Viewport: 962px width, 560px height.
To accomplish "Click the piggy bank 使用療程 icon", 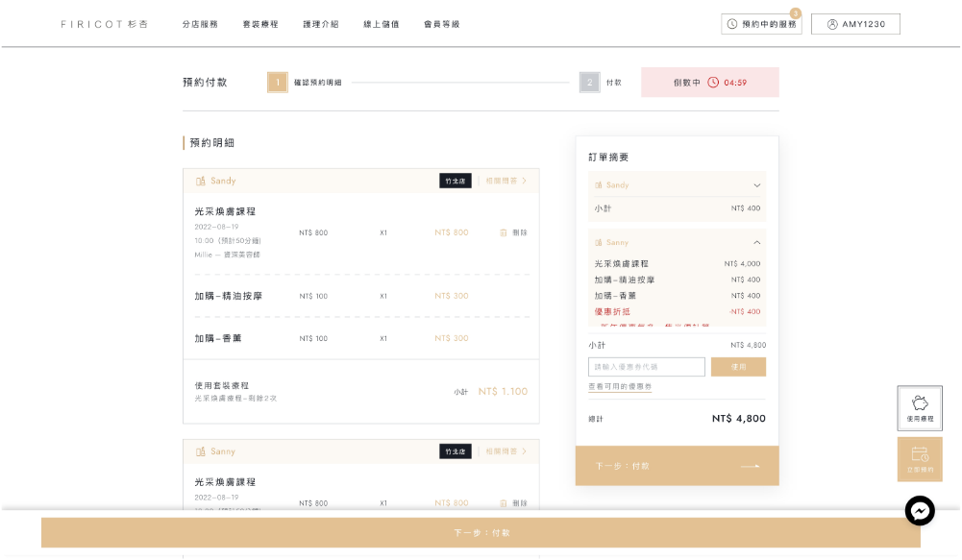I will [920, 403].
